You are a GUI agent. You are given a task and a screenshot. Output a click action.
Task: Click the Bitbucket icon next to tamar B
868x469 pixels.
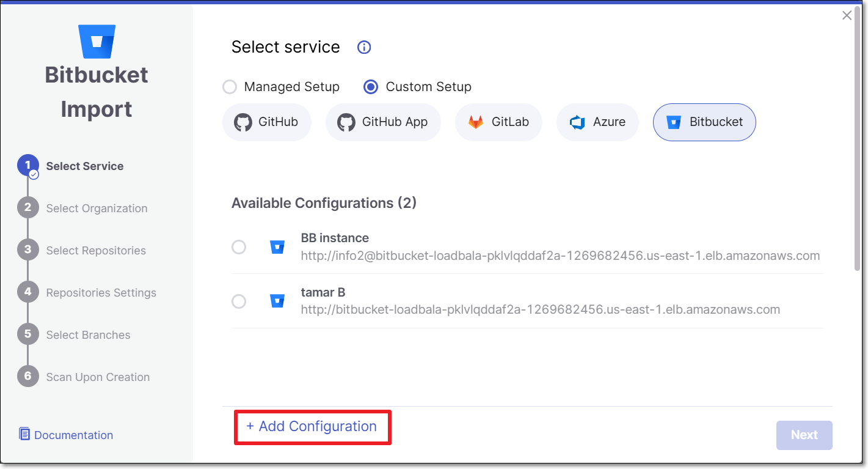pos(277,301)
